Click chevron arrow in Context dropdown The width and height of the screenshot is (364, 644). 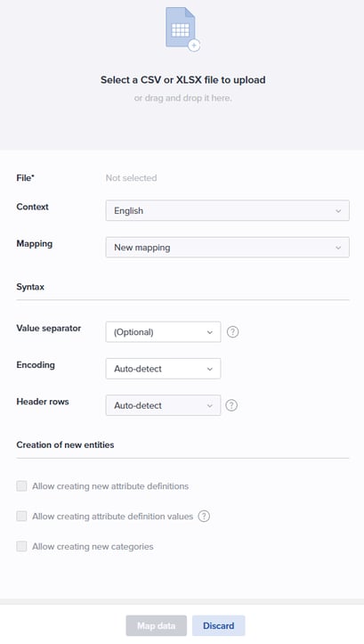pyautogui.click(x=338, y=211)
